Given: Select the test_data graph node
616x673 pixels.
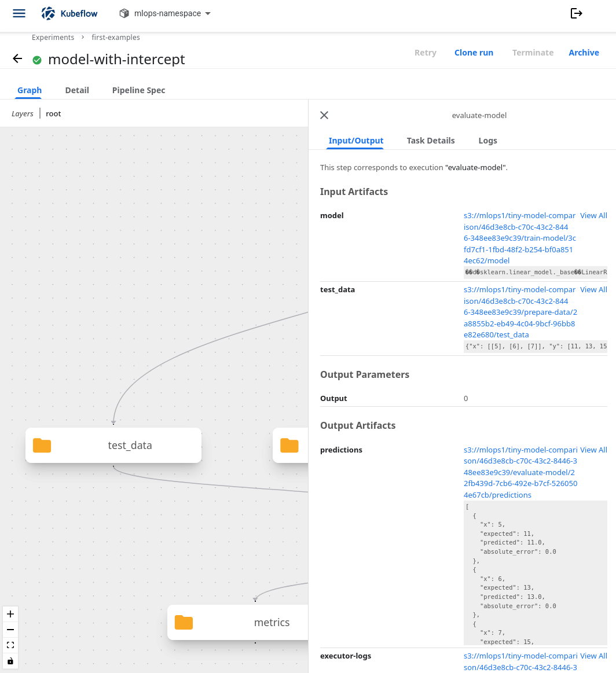Looking at the screenshot, I should click(x=113, y=445).
